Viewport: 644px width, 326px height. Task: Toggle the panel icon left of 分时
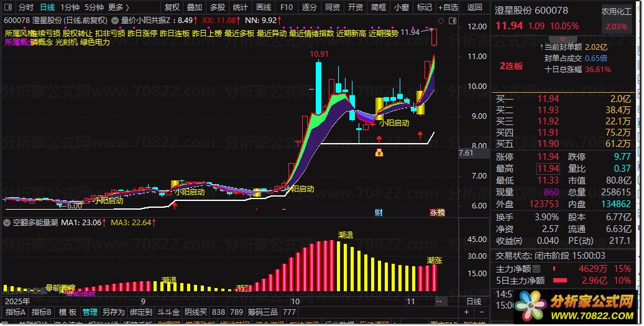pos(8,7)
